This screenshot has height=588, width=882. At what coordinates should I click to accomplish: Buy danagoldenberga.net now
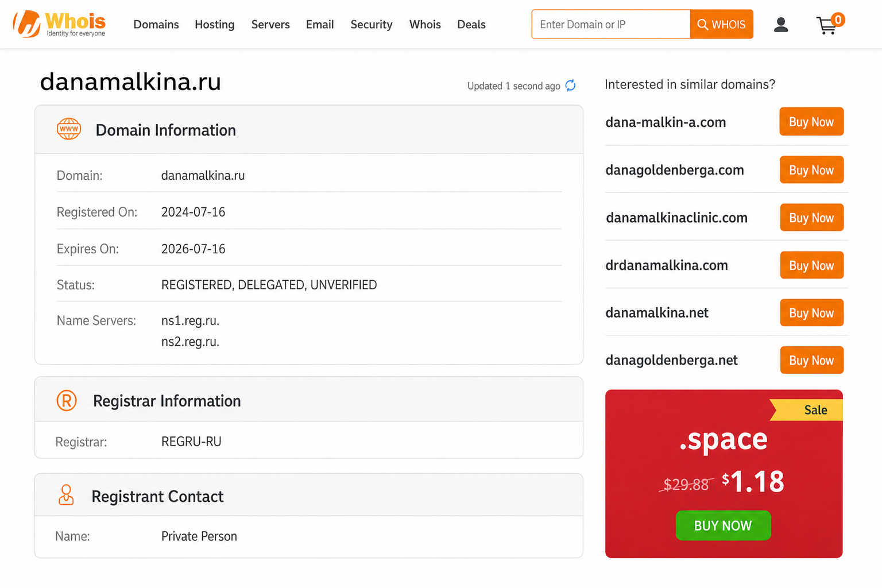811,360
